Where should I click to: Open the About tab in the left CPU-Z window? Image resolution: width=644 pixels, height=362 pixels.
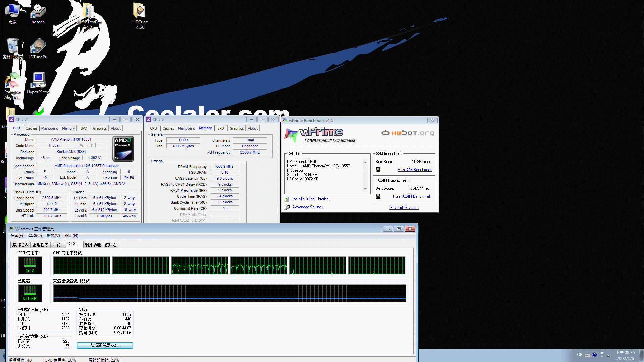click(x=116, y=128)
